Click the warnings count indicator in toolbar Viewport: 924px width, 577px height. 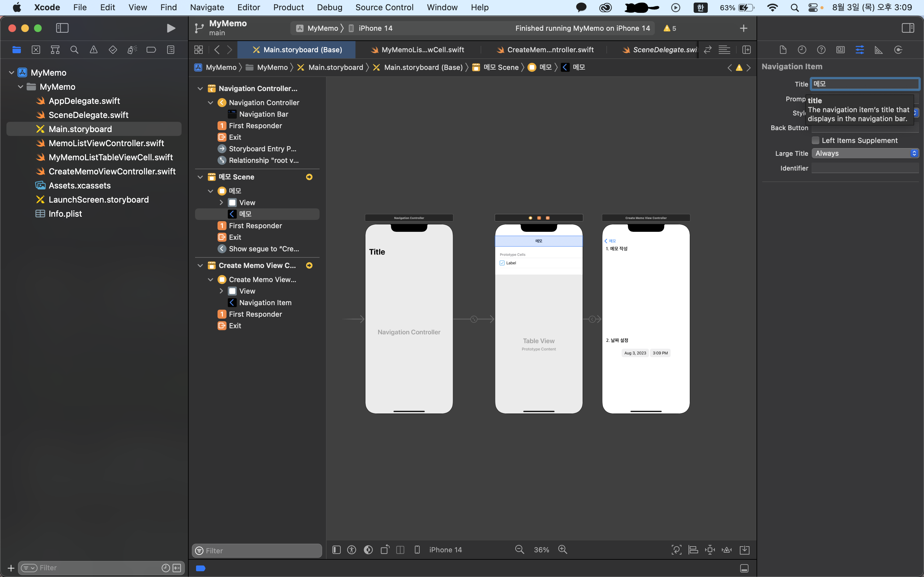click(670, 28)
